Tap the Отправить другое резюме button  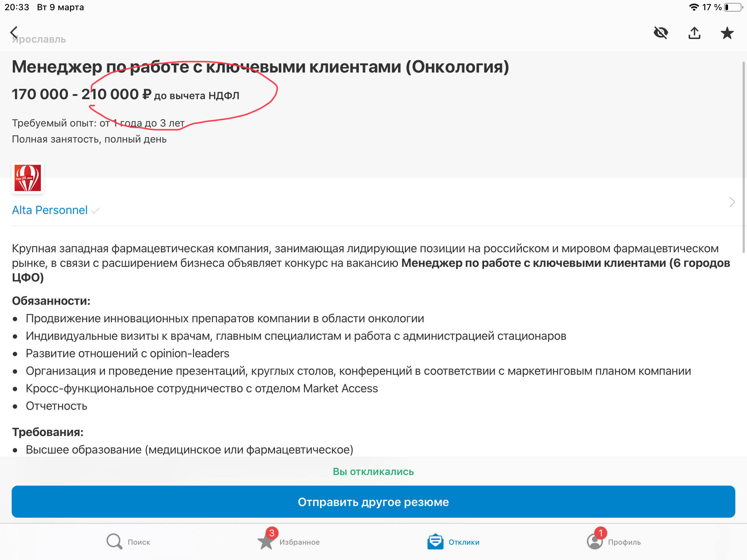coord(373,502)
